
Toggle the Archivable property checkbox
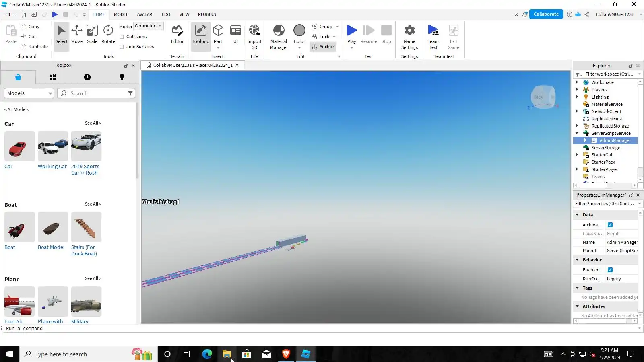click(610, 225)
